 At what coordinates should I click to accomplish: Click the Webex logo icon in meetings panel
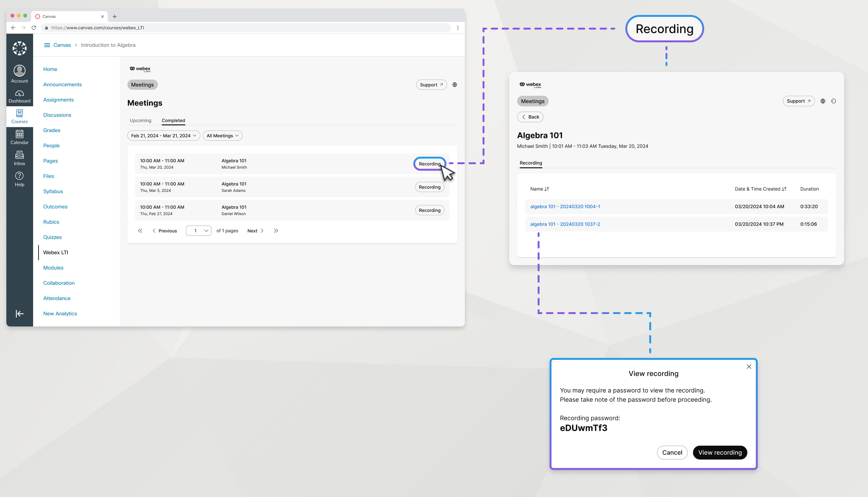pos(140,68)
